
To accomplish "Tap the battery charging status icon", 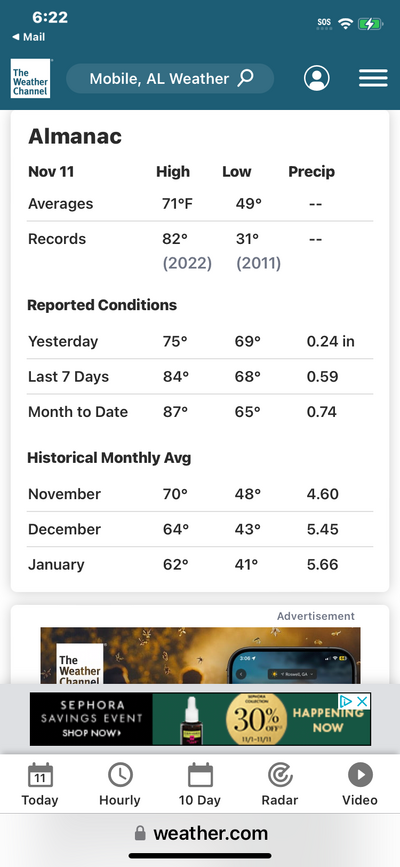I will 370,24.
